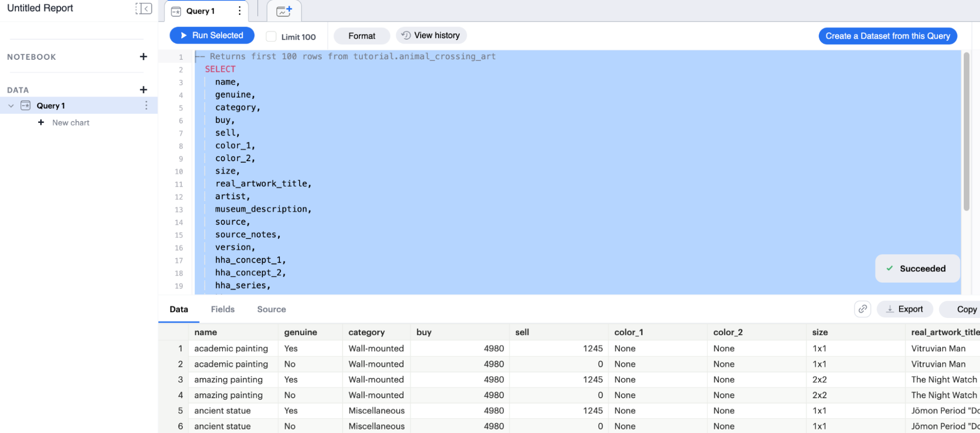Collapse the left sidebar panel
This screenshot has width=980, height=433.
tap(144, 8)
